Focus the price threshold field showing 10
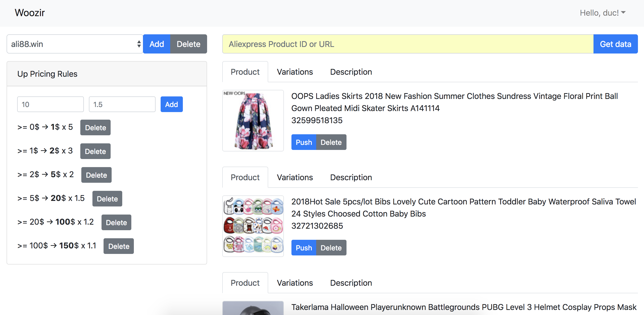 click(50, 104)
